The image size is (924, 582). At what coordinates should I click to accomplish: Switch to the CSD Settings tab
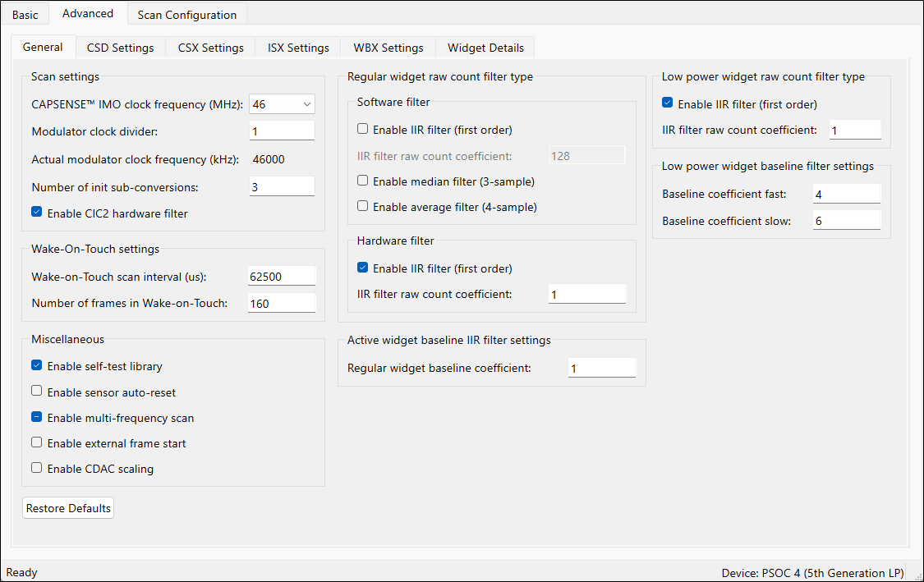click(x=120, y=48)
